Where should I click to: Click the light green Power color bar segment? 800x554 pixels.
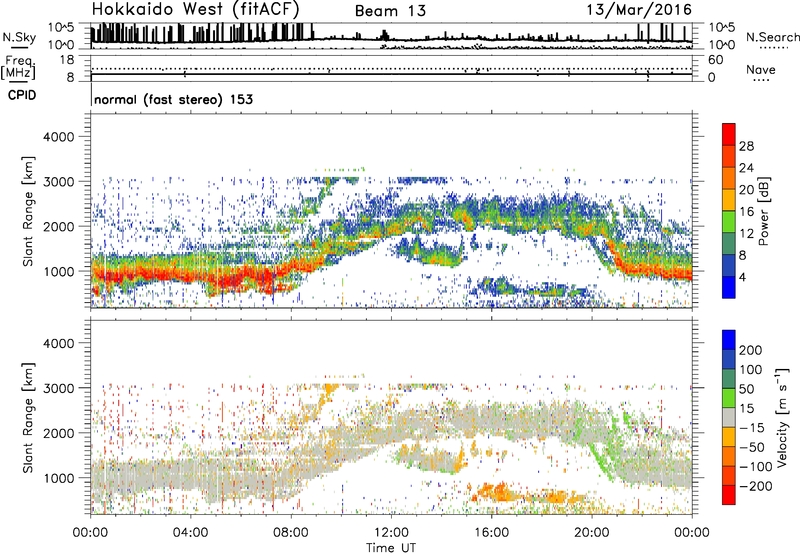[729, 222]
